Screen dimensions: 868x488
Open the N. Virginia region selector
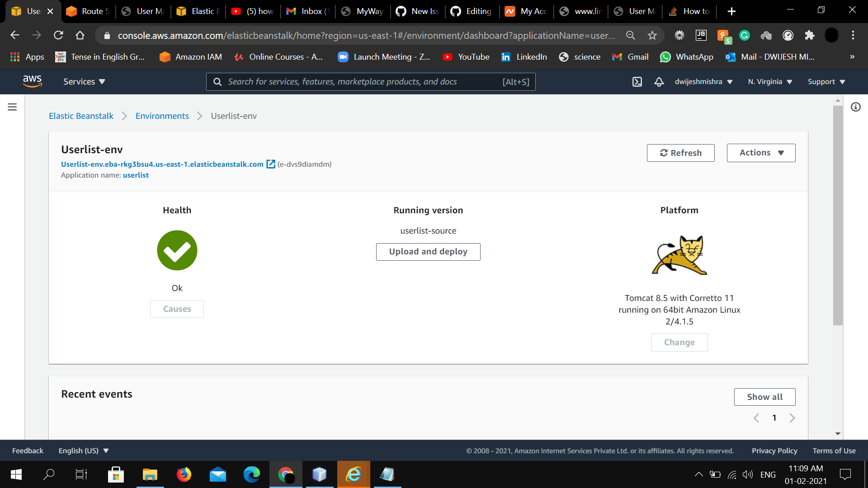pyautogui.click(x=769, y=82)
